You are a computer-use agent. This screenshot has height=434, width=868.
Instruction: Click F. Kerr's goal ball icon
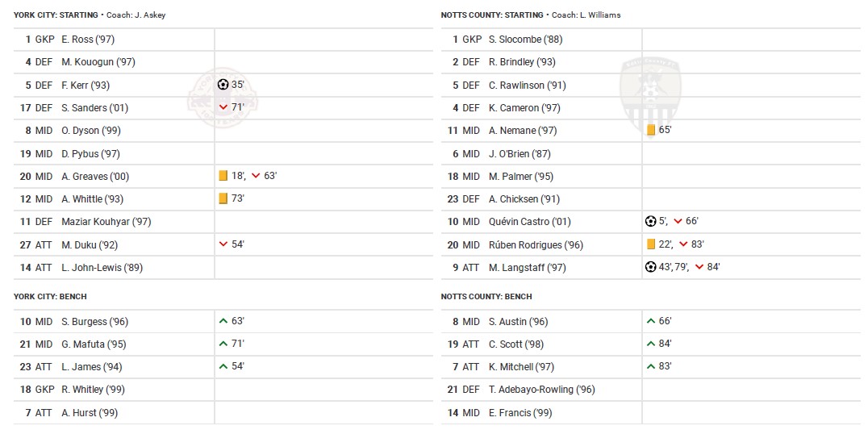[x=223, y=85]
